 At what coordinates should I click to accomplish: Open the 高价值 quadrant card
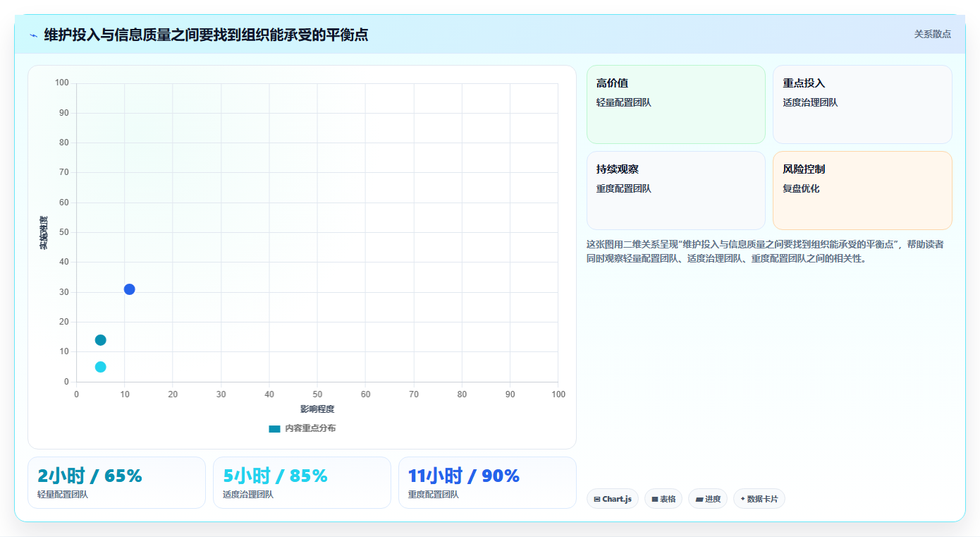pyautogui.click(x=675, y=104)
